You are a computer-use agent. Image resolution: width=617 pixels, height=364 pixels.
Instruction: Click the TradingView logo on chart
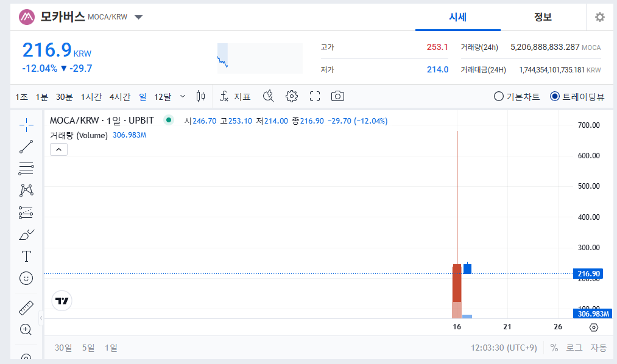[x=62, y=301]
